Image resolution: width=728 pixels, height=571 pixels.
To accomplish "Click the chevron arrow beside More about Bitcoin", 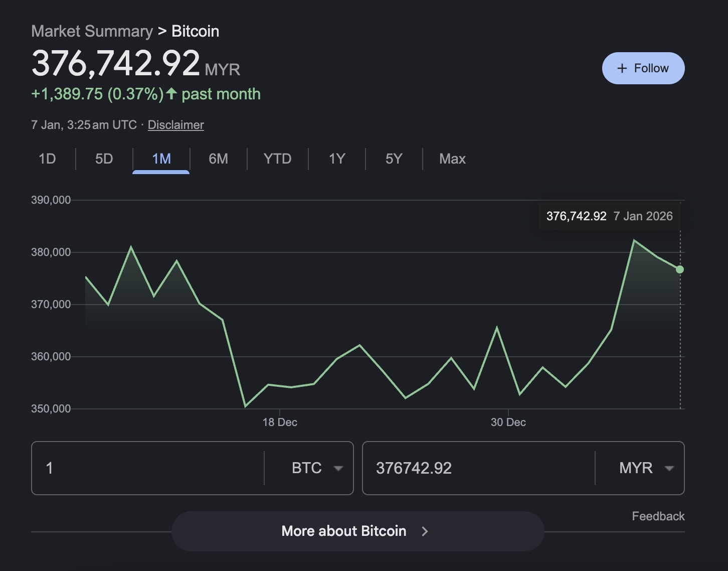I will tap(425, 531).
